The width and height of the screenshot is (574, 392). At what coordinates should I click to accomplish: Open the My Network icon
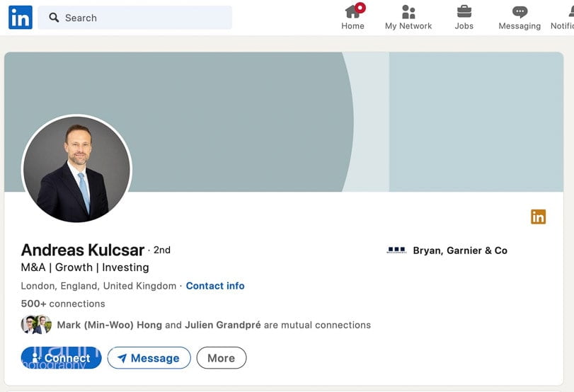pos(408,12)
